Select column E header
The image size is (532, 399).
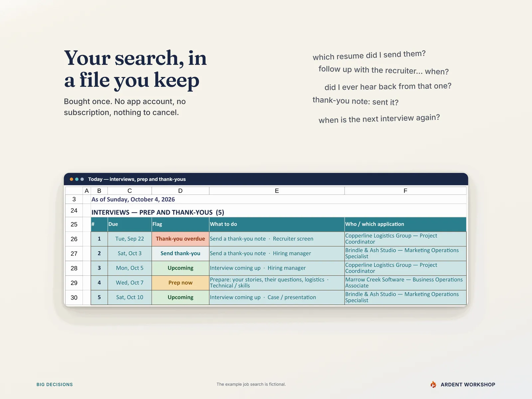click(x=277, y=191)
